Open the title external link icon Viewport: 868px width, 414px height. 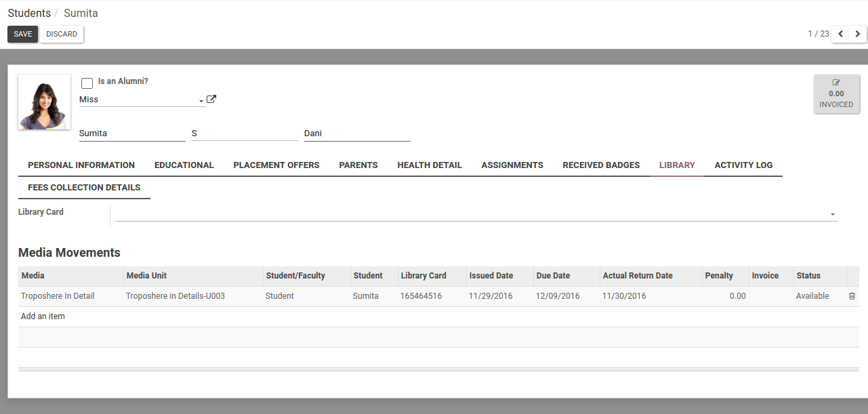coord(211,100)
